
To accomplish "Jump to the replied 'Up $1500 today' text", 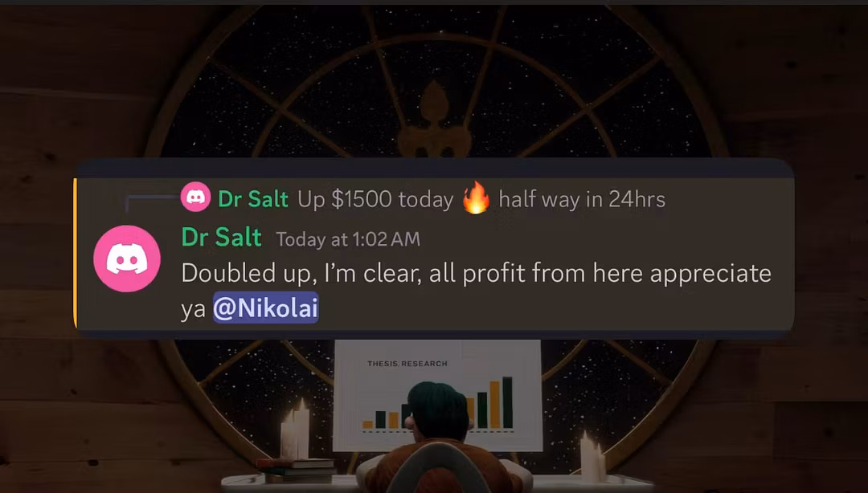I will (375, 200).
